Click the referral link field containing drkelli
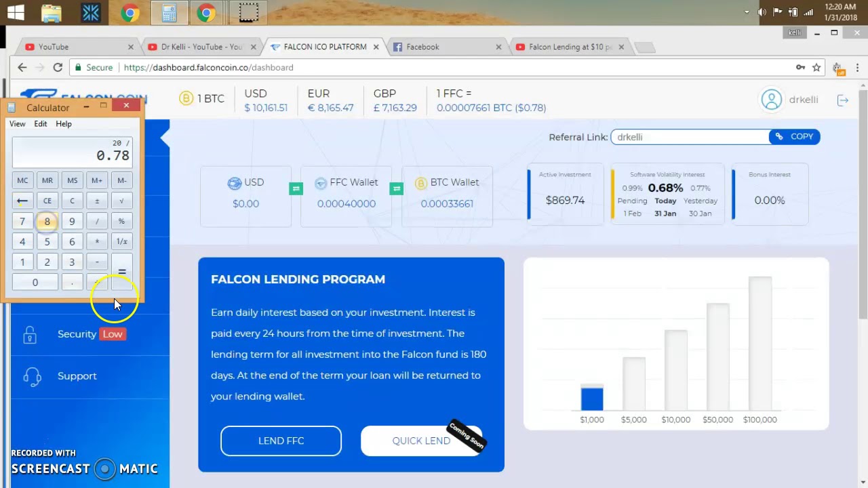This screenshot has width=868, height=488. click(x=690, y=137)
